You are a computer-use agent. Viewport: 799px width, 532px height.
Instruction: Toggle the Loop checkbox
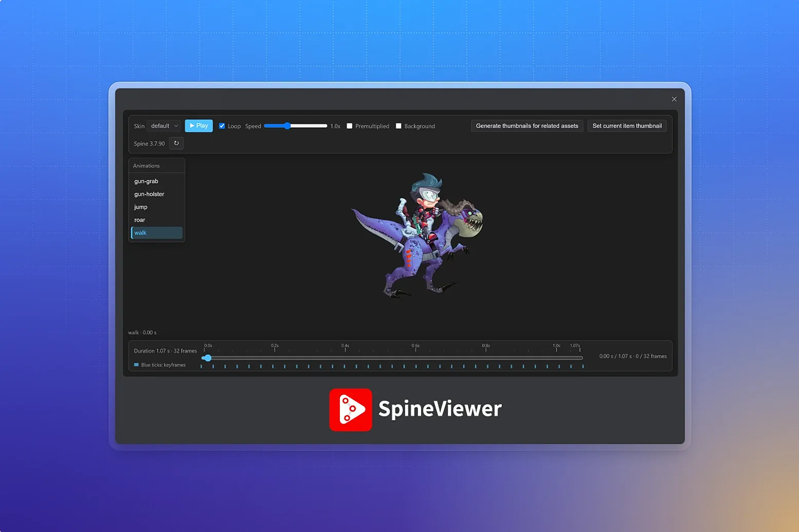tap(222, 126)
